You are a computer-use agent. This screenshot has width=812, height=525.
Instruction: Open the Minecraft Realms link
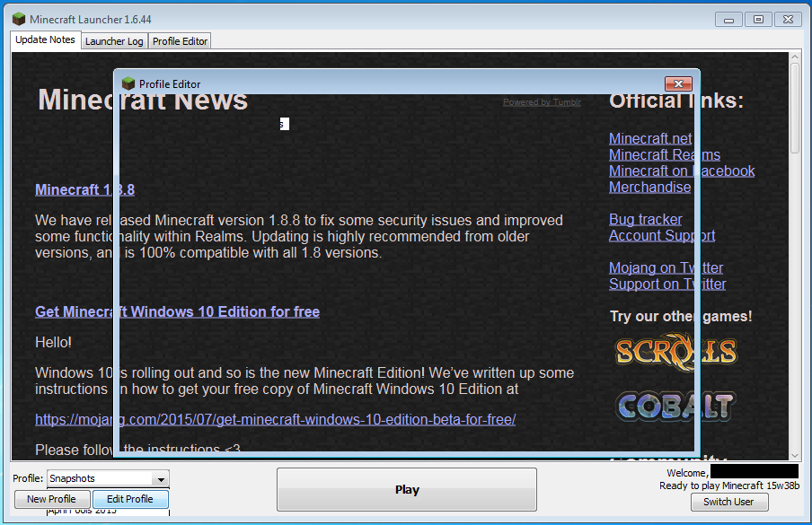665,154
